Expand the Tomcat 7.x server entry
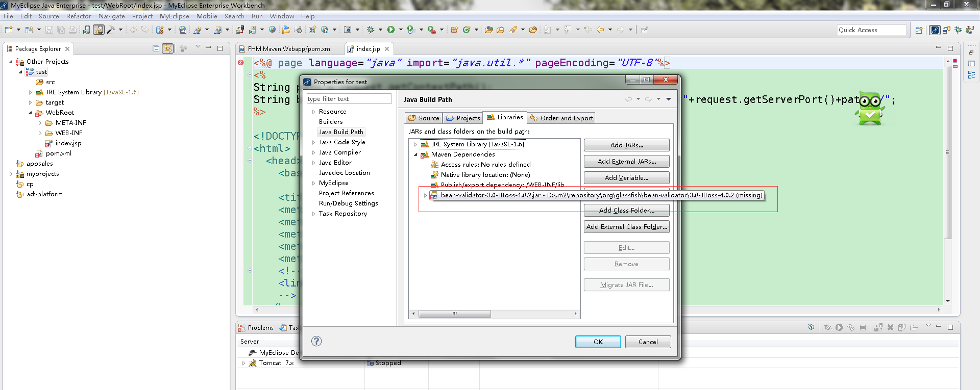This screenshot has height=390, width=980. pyautogui.click(x=243, y=363)
